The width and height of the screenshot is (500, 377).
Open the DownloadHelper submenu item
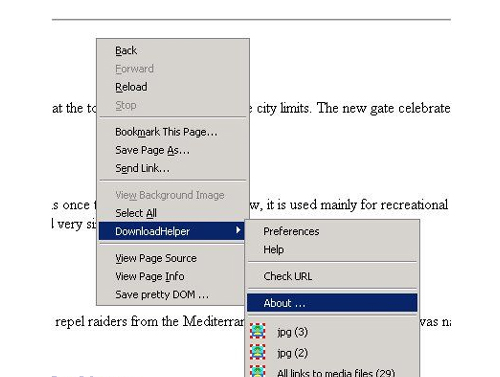[172, 231]
